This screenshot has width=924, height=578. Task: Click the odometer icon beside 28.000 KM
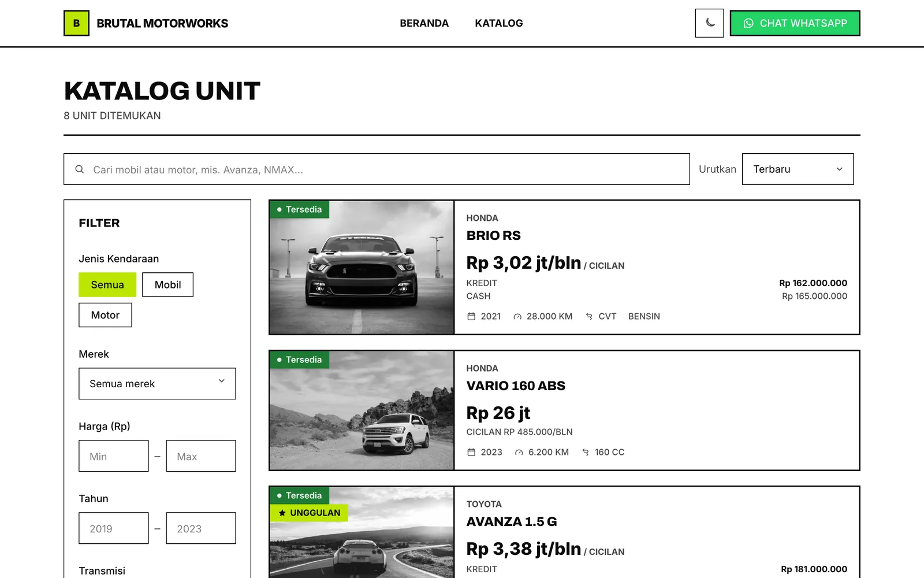pyautogui.click(x=517, y=316)
